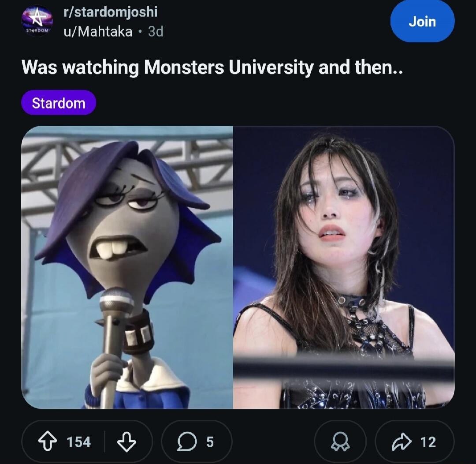The width and height of the screenshot is (476, 464).
Task: Click the left half showing the Pixar monster
Action: click(128, 269)
